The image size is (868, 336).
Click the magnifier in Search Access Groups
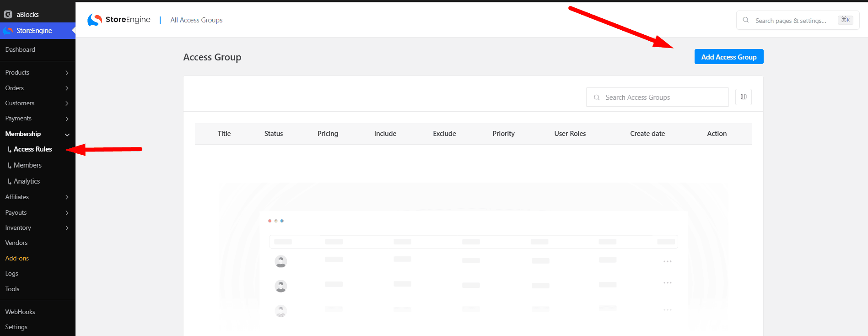(597, 98)
